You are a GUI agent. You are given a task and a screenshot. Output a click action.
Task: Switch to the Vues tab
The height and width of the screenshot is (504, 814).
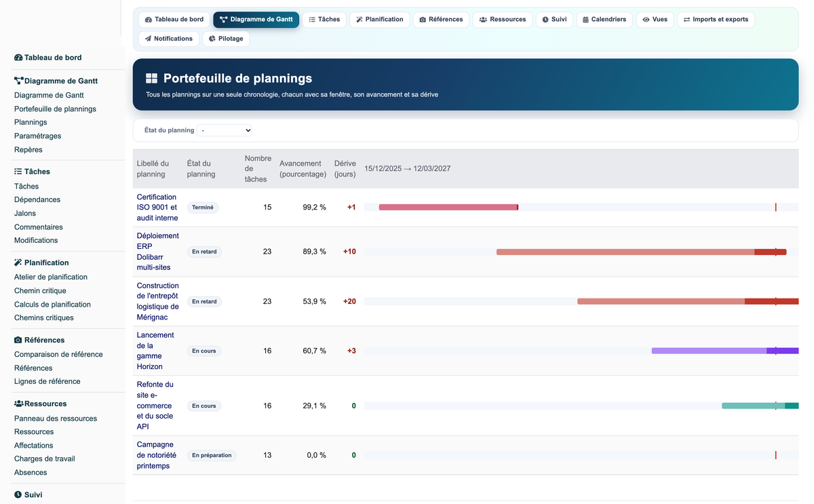[655, 20]
